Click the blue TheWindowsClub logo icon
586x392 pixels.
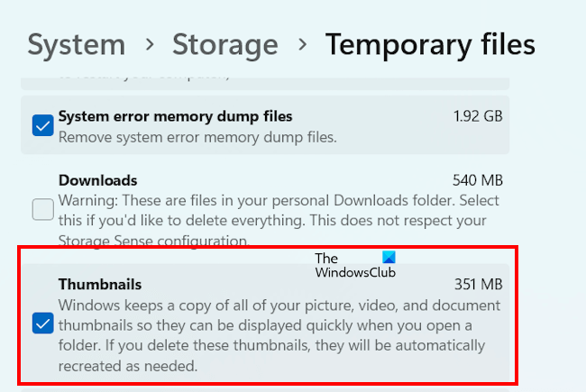tap(389, 258)
